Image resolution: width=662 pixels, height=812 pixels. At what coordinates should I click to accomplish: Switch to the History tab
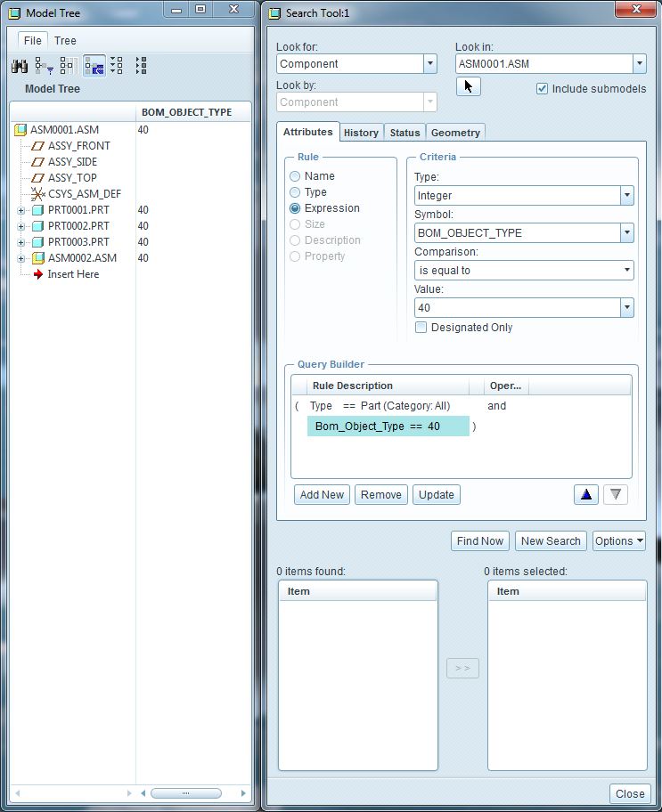click(362, 133)
